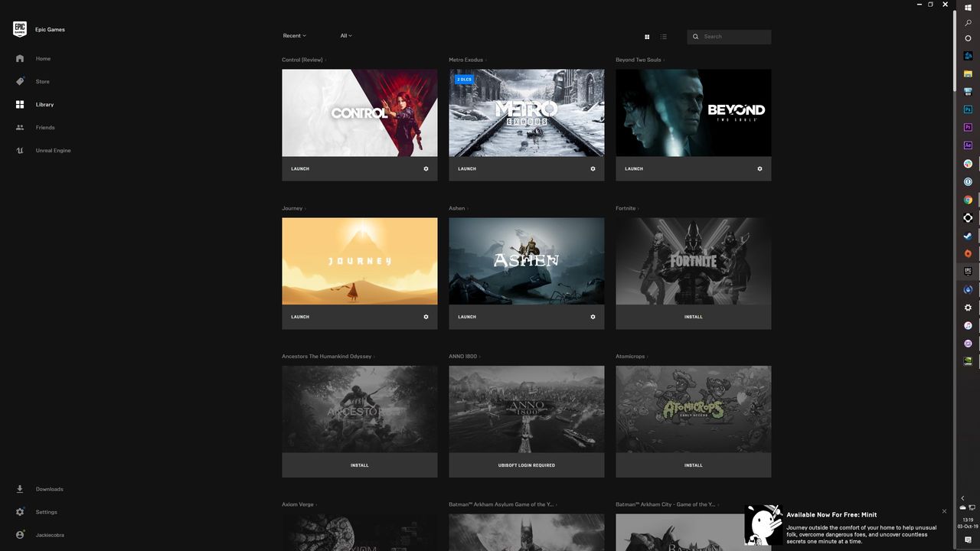Install Atomicrops
This screenshot has width=980, height=551.
tap(693, 465)
